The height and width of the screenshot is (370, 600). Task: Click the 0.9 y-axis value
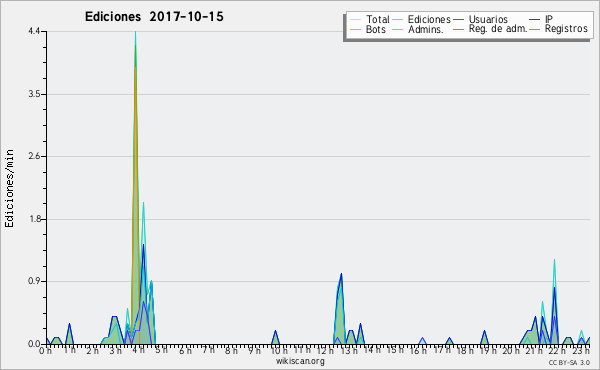[34, 281]
